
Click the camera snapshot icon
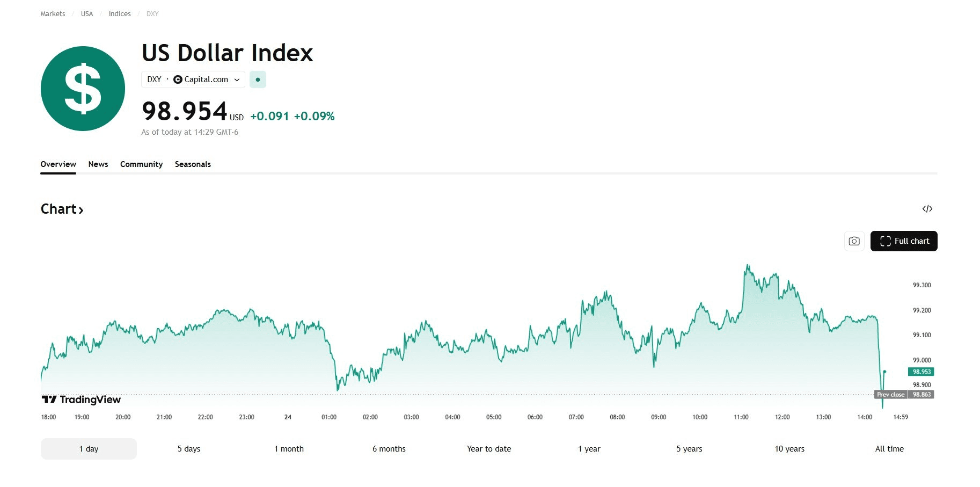click(854, 241)
